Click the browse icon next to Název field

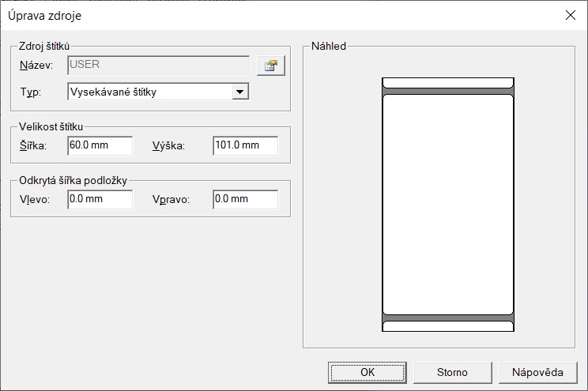click(x=270, y=66)
